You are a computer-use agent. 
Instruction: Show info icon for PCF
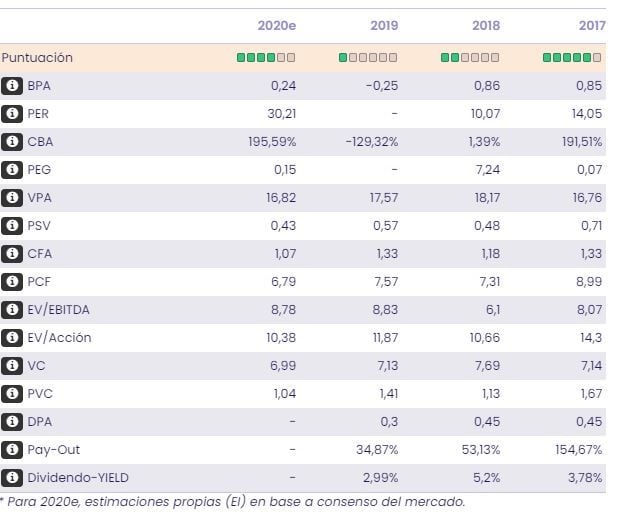coord(13,282)
